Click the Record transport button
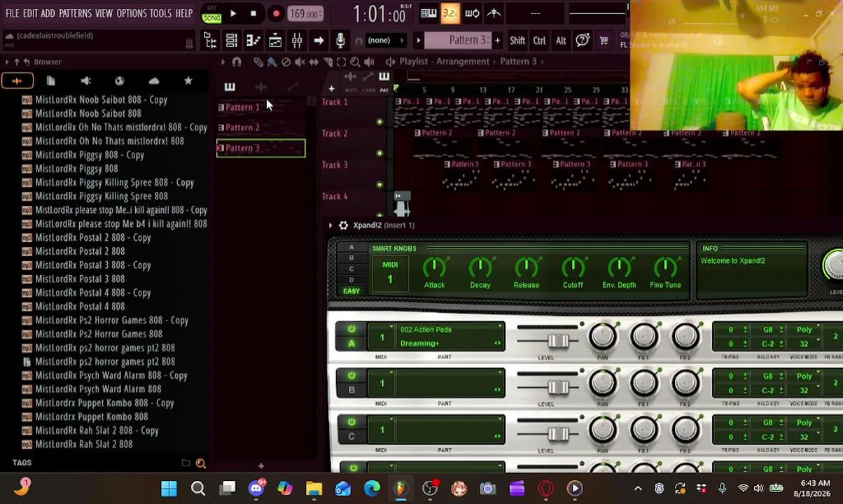This screenshot has width=843, height=504. click(x=276, y=13)
